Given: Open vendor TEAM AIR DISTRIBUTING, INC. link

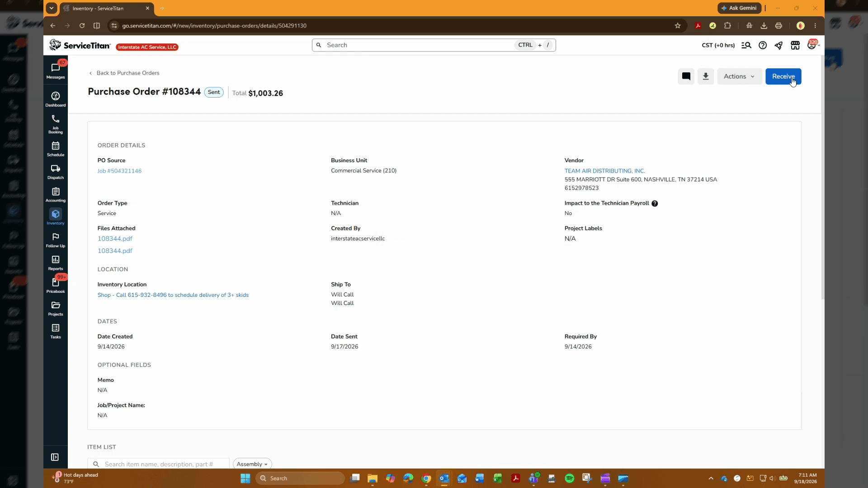Looking at the screenshot, I should click(604, 171).
